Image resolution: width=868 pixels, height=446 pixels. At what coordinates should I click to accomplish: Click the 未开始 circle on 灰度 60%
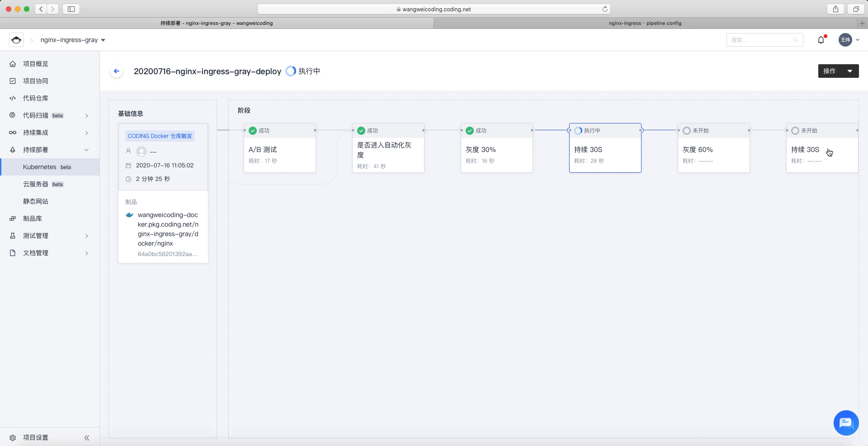pos(687,131)
